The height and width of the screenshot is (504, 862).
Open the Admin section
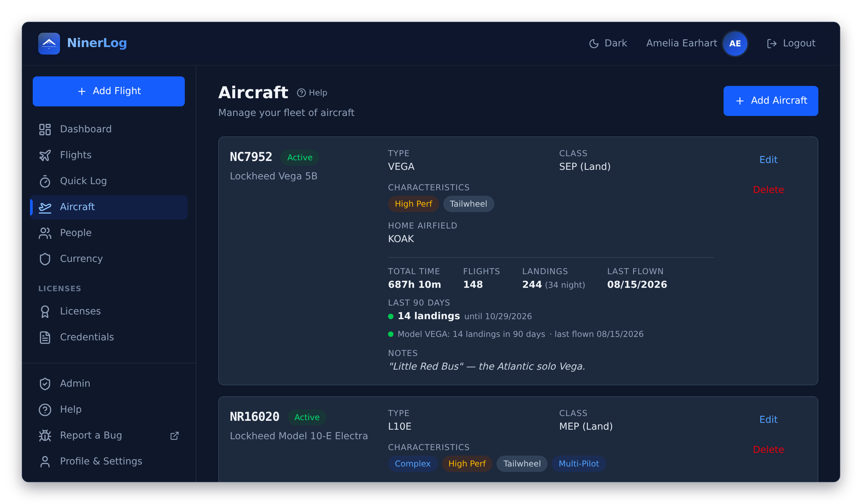109,384
